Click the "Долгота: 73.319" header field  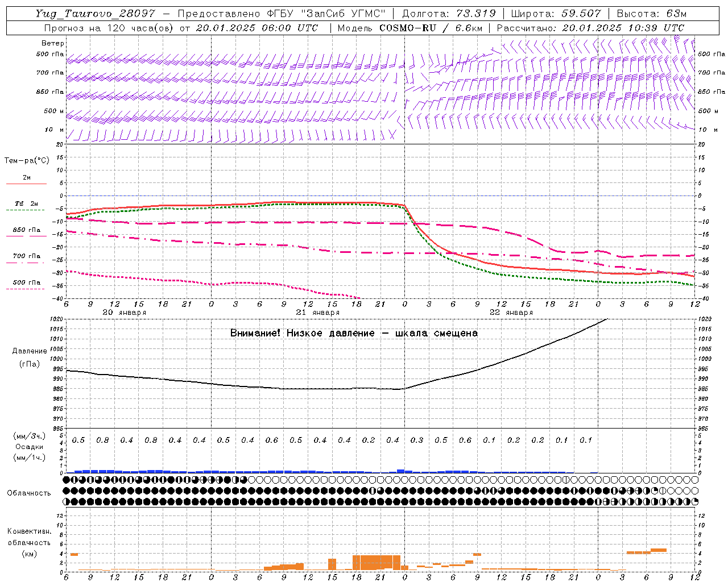tap(449, 14)
